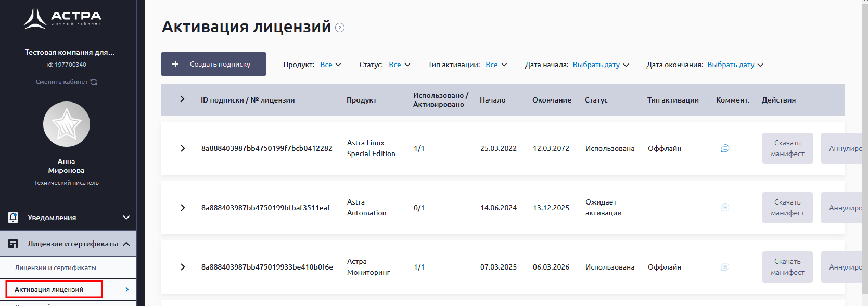Click the help question mark icon by title
The image size is (868, 306).
pyautogui.click(x=340, y=28)
